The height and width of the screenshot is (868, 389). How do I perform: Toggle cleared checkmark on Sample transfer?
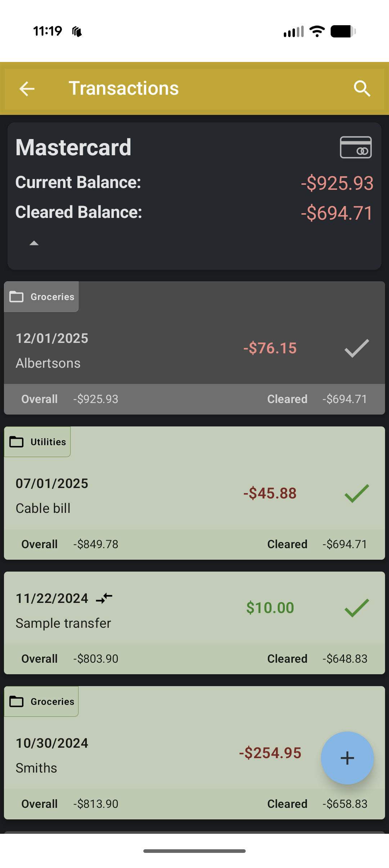point(357,608)
